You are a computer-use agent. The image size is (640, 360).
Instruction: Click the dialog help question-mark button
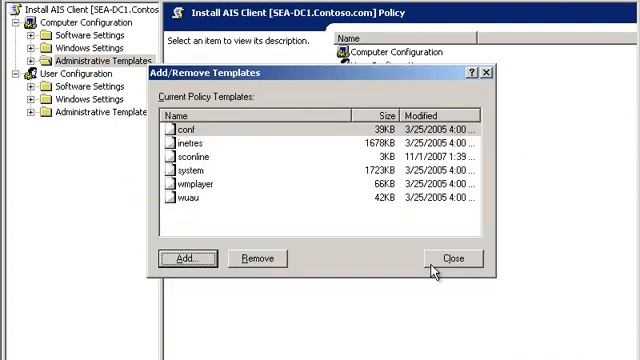[x=471, y=73]
